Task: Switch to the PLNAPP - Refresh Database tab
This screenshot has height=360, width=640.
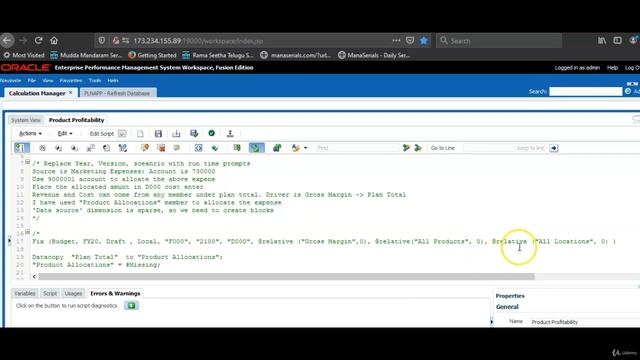Action: (x=117, y=93)
